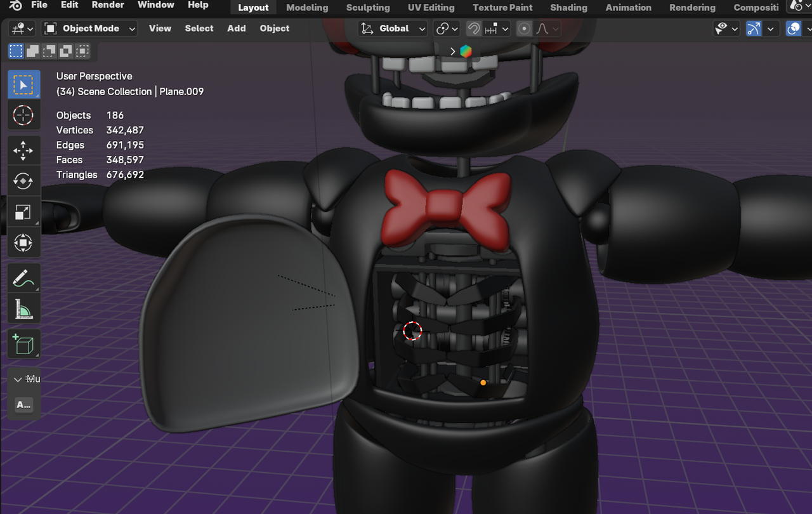Switch to the UV Editing workspace tab

tap(431, 8)
